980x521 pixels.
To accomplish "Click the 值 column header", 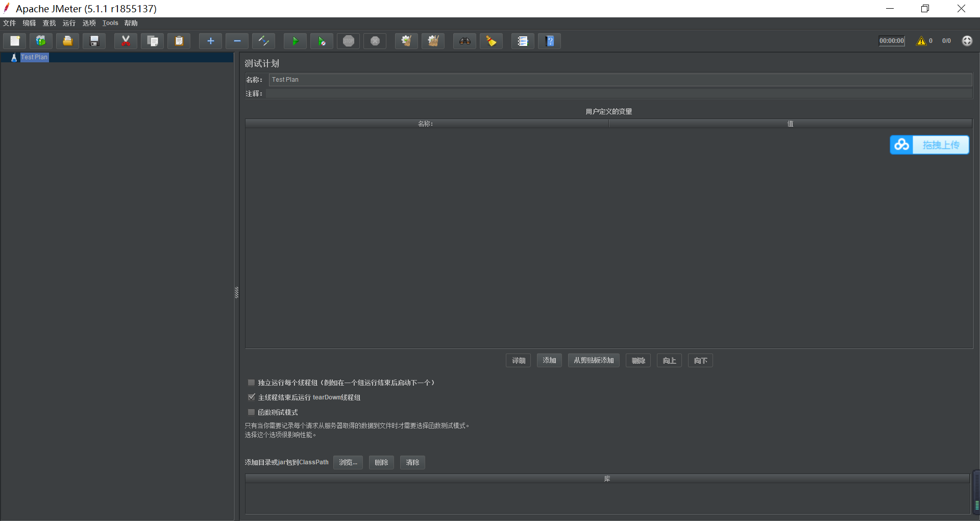I will (x=790, y=124).
